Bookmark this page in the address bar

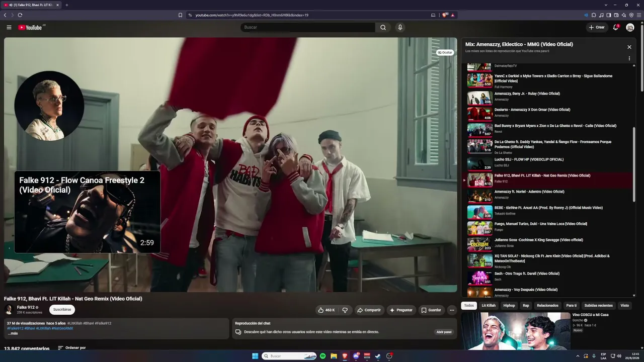(180, 15)
